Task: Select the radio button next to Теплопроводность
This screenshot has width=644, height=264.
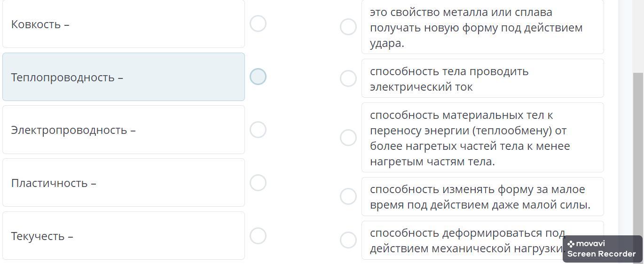Action: coord(258,77)
